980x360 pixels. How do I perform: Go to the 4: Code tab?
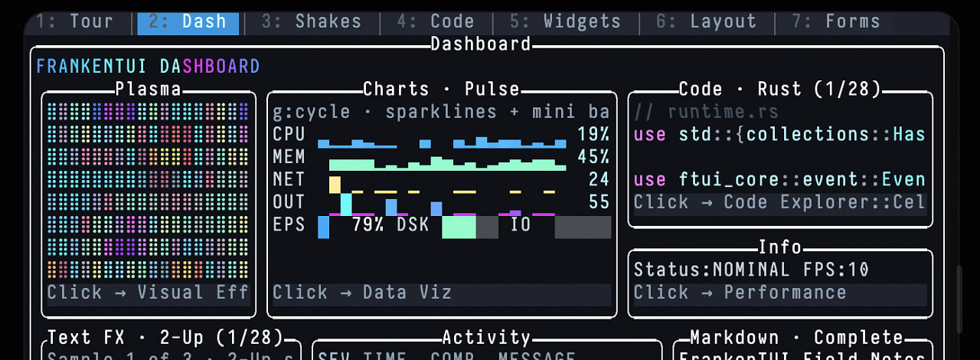[x=436, y=22]
